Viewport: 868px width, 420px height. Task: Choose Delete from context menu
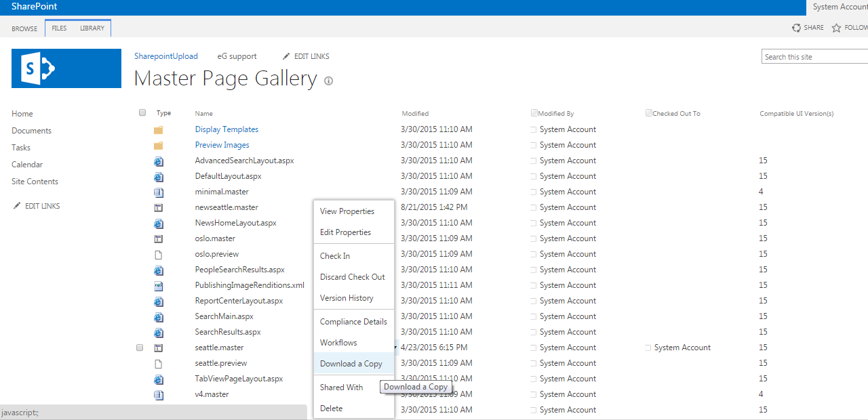tap(354, 408)
